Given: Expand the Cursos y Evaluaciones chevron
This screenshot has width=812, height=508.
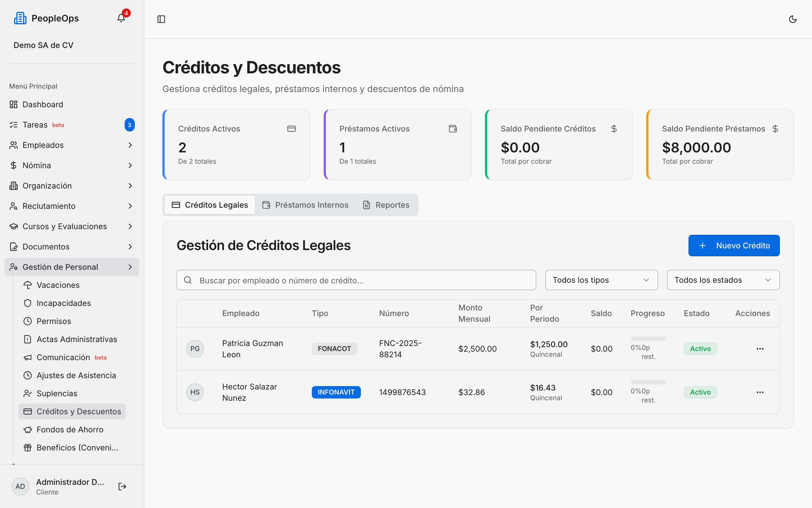Looking at the screenshot, I should [130, 226].
